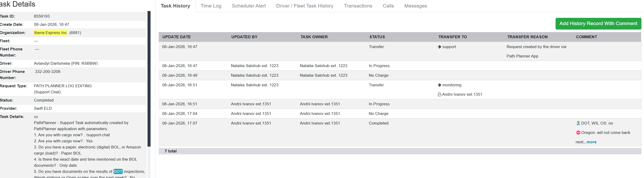
Task: Click the highlighted DOT word in task details
Action: point(118,171)
